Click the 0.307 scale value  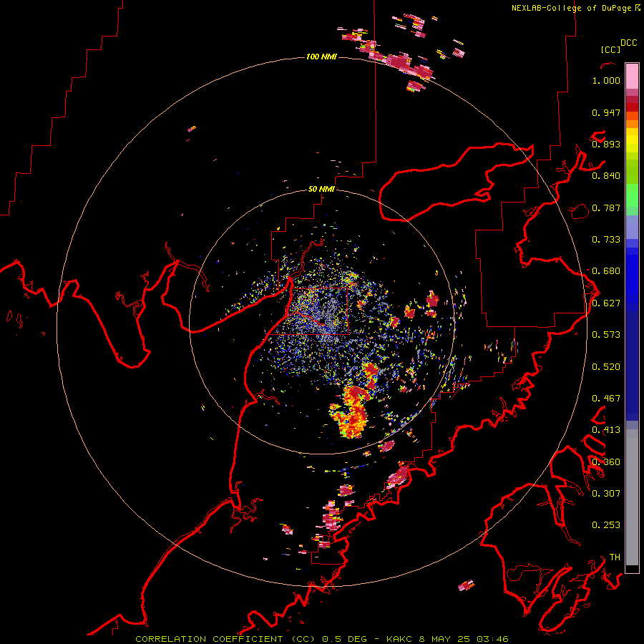606,494
